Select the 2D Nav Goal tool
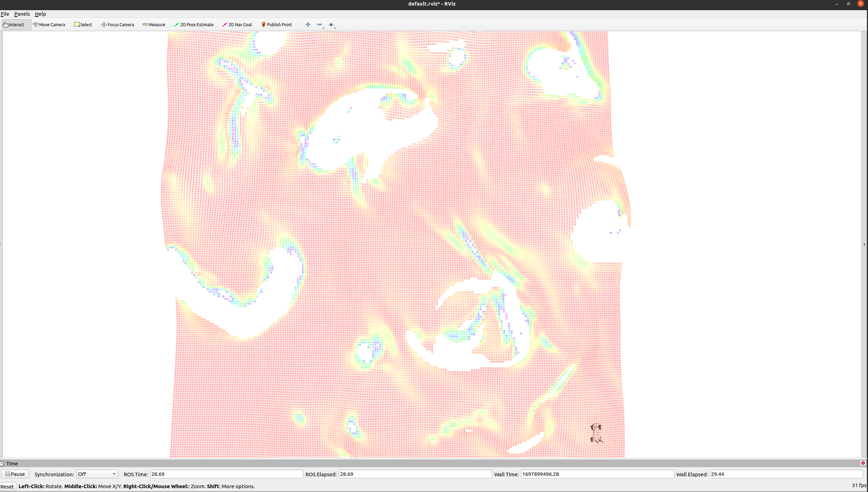Image resolution: width=868 pixels, height=492 pixels. click(237, 25)
